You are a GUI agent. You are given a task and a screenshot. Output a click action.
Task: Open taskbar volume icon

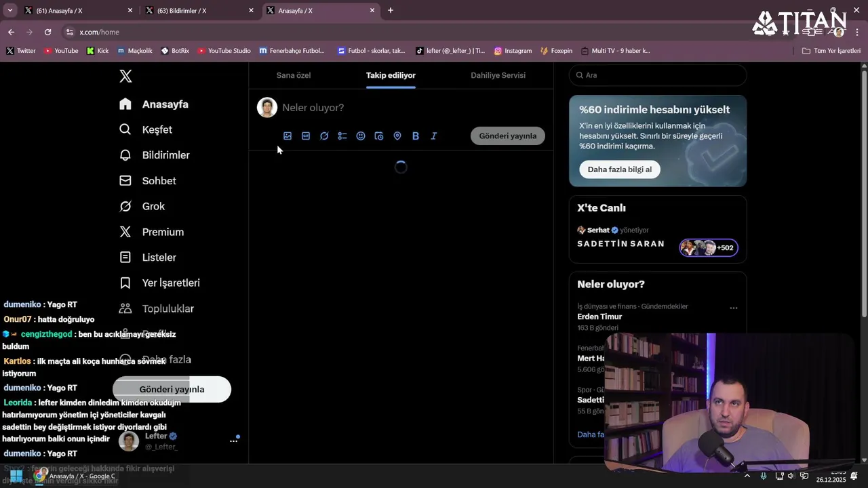tap(791, 476)
